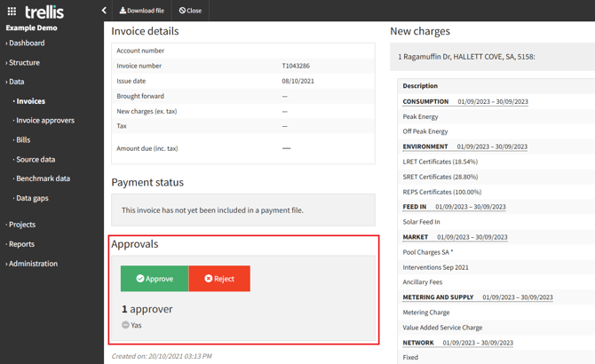Go to Bills in the sidebar
Image resolution: width=595 pixels, height=364 pixels.
click(x=23, y=140)
